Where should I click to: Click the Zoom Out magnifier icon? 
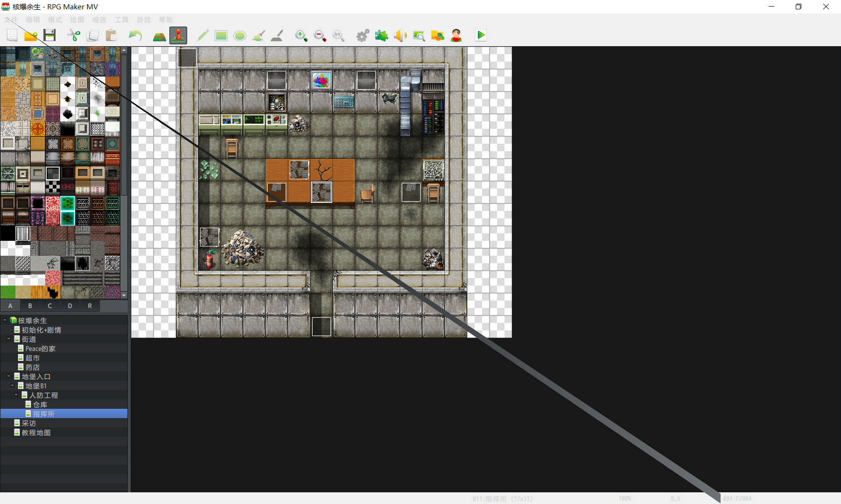coord(320,35)
